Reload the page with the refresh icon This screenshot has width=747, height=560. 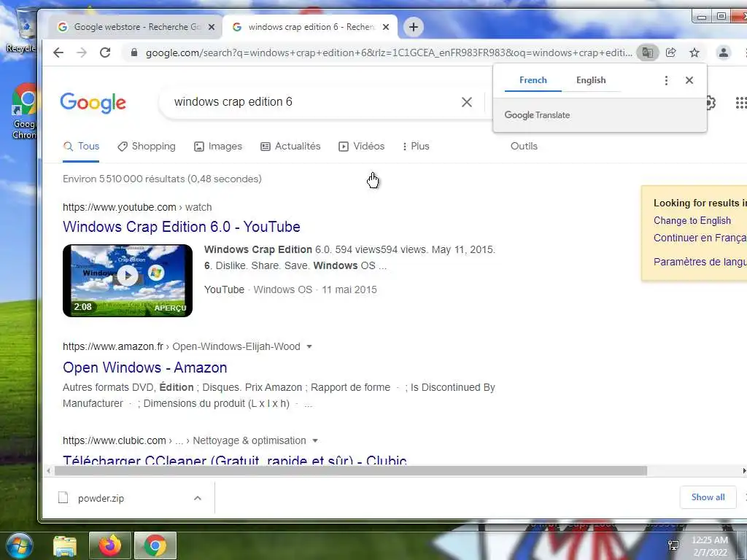(x=105, y=52)
